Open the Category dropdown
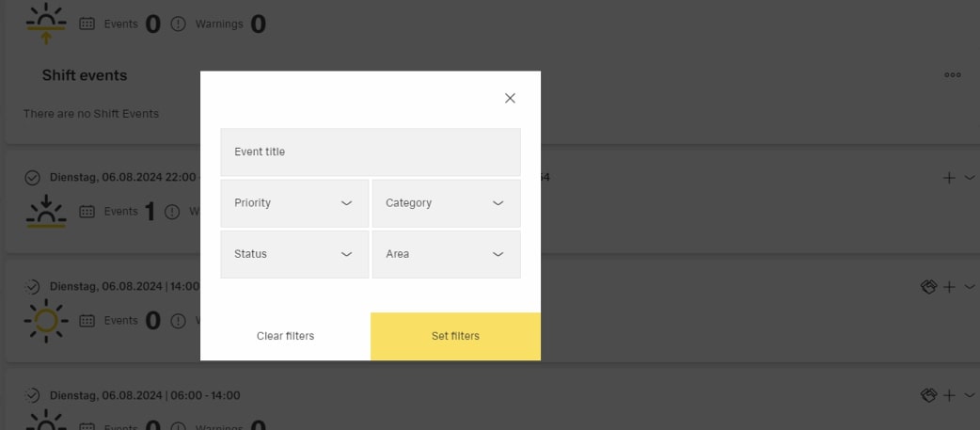 pos(446,203)
